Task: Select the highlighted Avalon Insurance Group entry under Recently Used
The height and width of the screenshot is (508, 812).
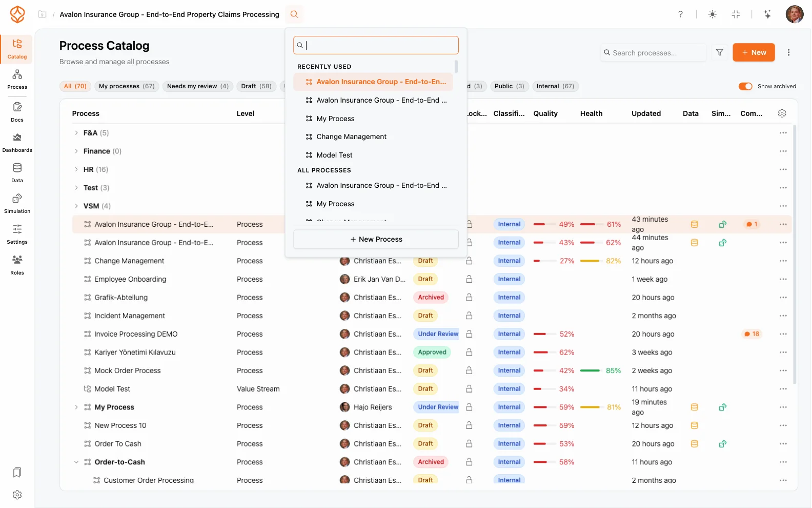Action: click(373, 82)
